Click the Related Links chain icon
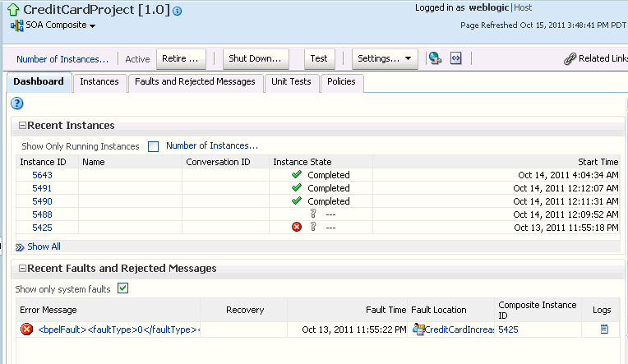The image size is (628, 364). click(x=570, y=59)
